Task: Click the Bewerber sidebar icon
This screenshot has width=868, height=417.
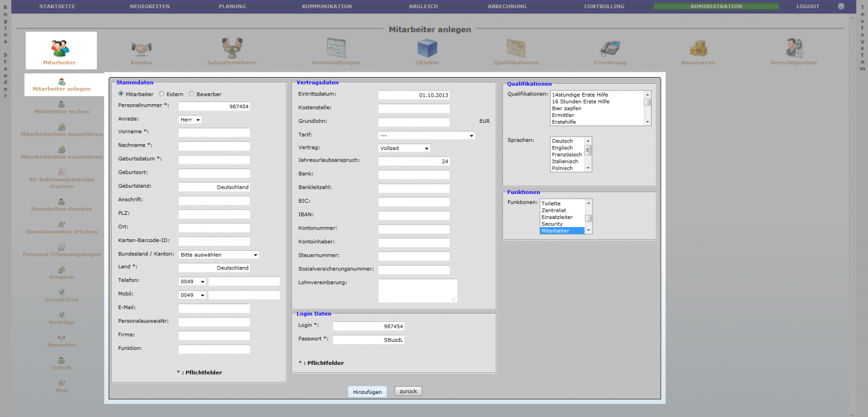Action: (61, 337)
